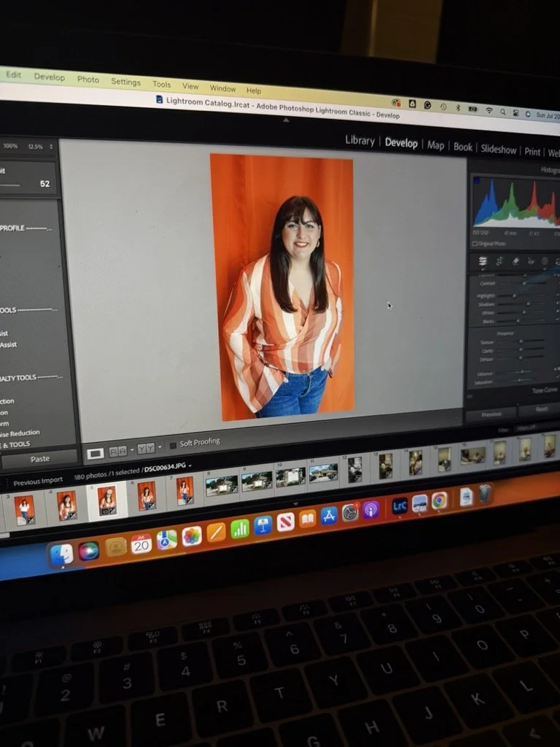Open the Tools menu

click(161, 84)
